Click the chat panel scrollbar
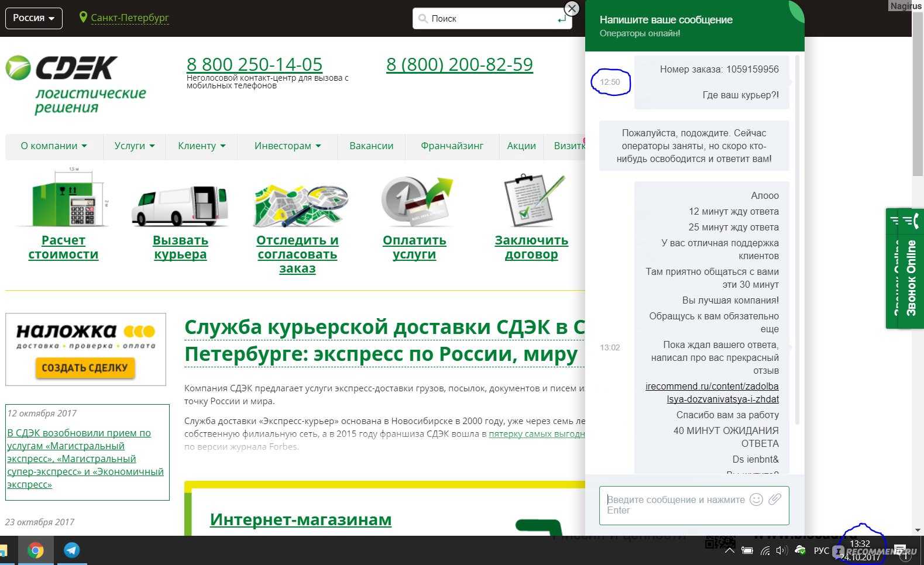 pos(797,240)
